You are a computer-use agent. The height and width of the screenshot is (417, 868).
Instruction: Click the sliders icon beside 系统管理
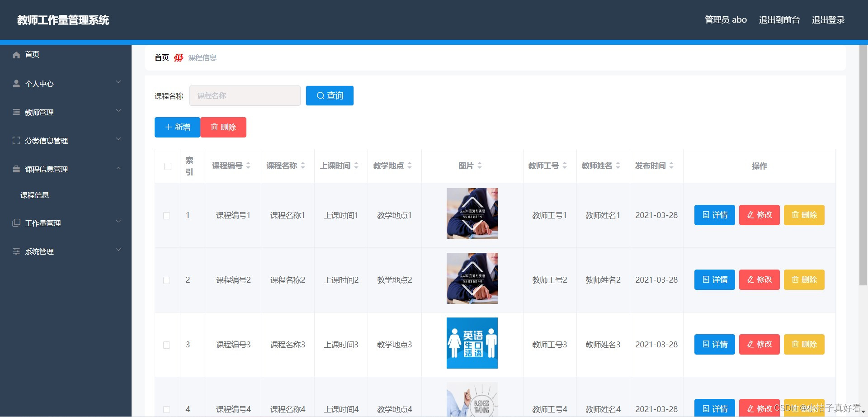click(x=16, y=251)
